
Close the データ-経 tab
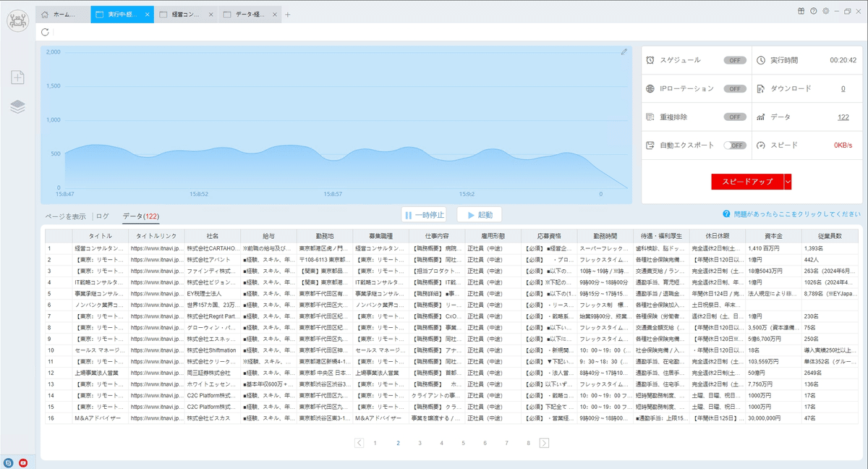pyautogui.click(x=273, y=14)
